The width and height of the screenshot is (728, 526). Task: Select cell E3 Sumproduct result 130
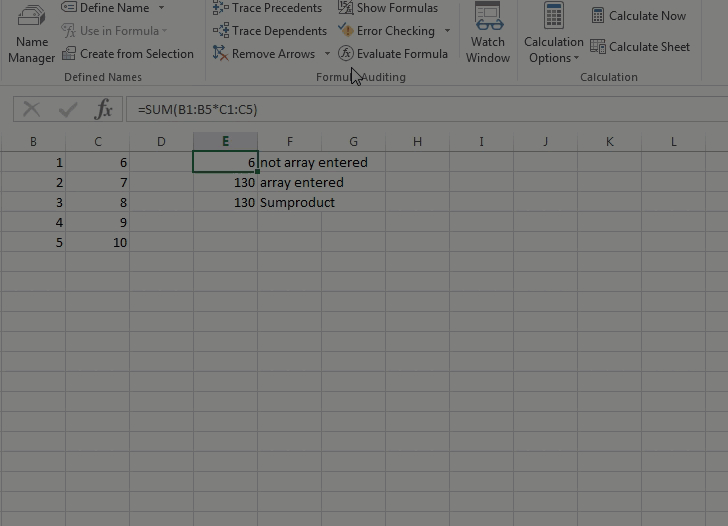coord(225,202)
